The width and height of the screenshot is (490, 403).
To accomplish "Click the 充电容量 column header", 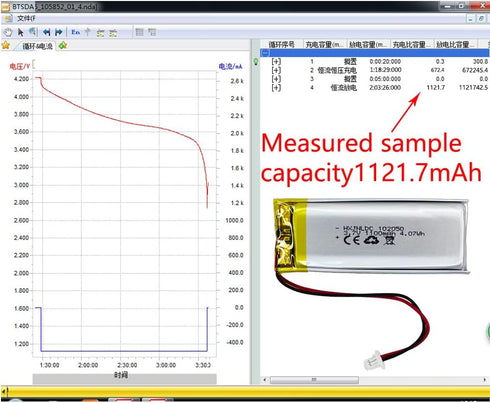I will (x=324, y=44).
